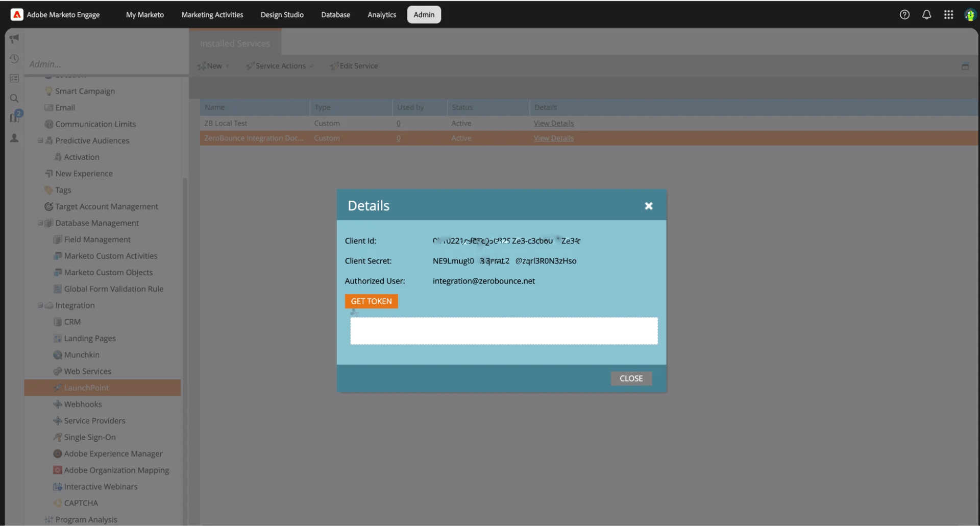
Task: Click the CLOSE button in Details dialog
Action: (631, 378)
